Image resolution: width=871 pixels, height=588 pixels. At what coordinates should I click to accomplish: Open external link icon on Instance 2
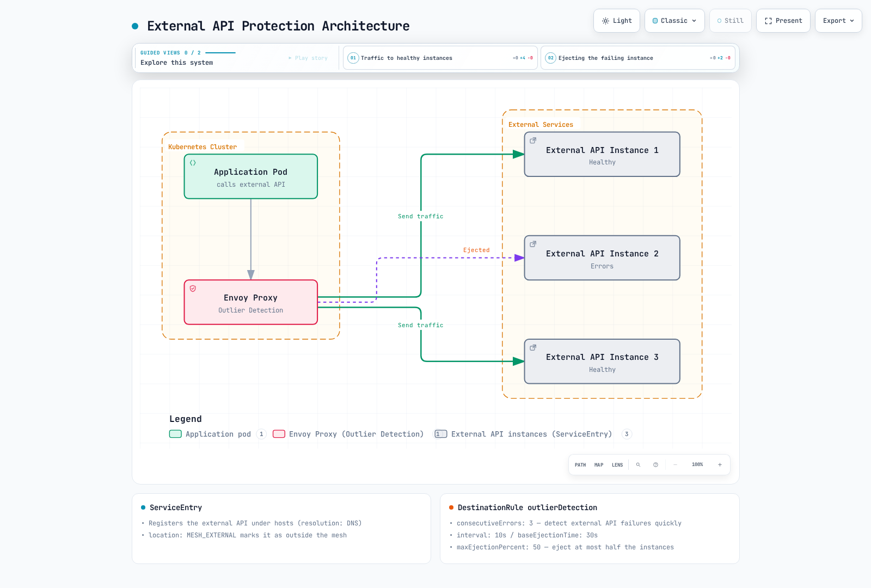pyautogui.click(x=533, y=244)
